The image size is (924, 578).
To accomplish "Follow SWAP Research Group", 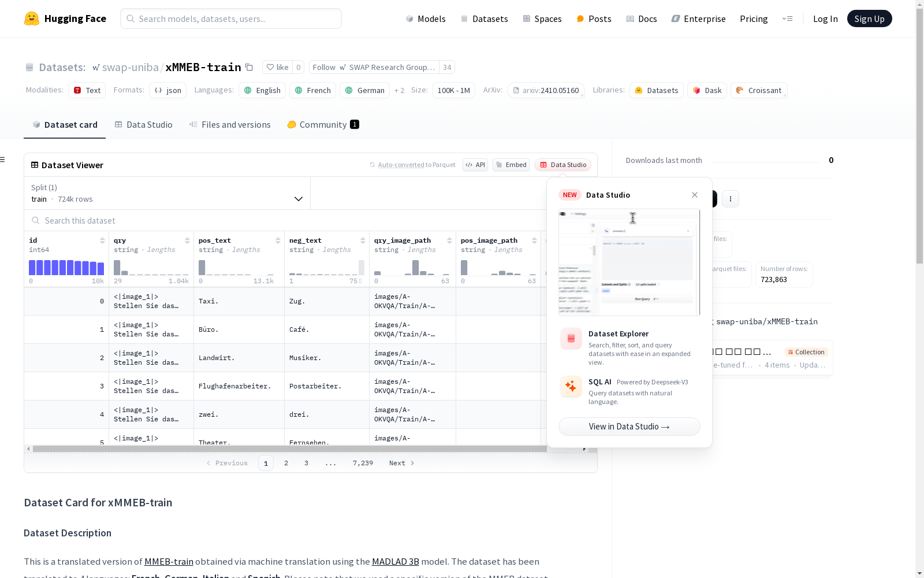I will 374,67.
